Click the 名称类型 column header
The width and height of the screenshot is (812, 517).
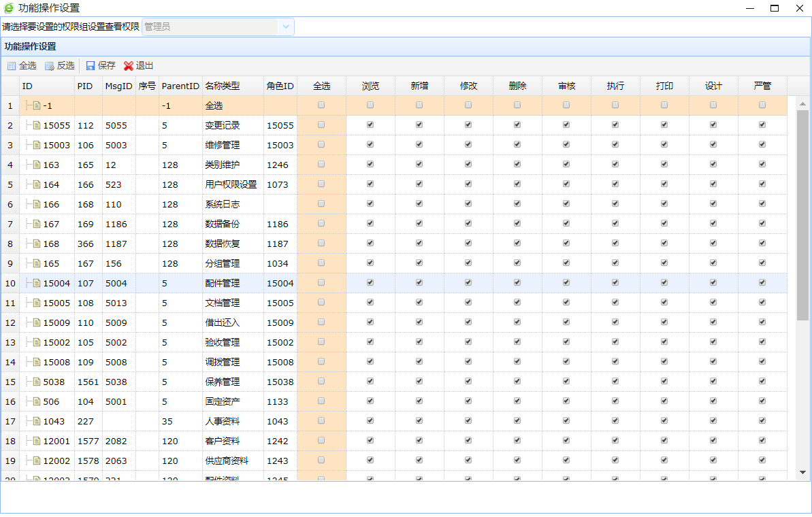click(223, 86)
